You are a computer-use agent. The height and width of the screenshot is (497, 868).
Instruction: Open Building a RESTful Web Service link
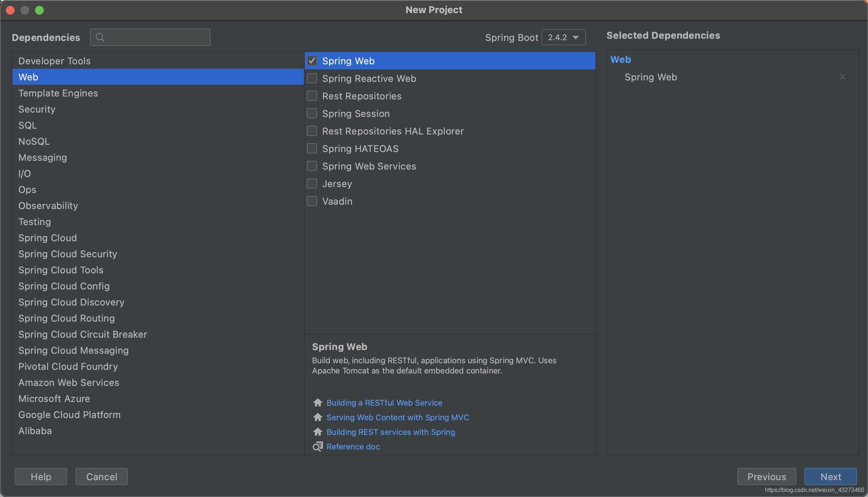coord(384,402)
